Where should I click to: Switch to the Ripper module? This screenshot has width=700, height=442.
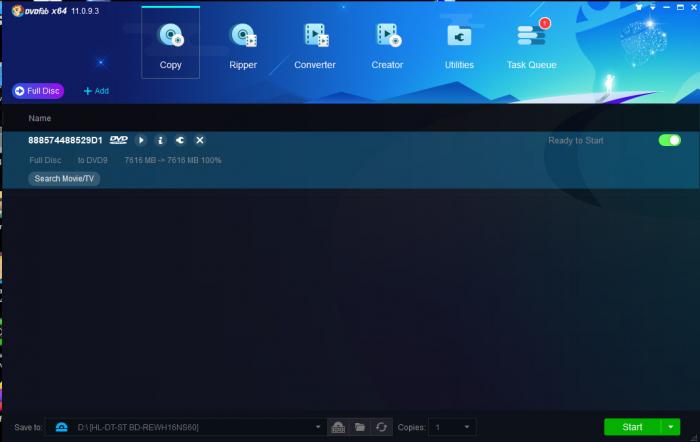243,46
